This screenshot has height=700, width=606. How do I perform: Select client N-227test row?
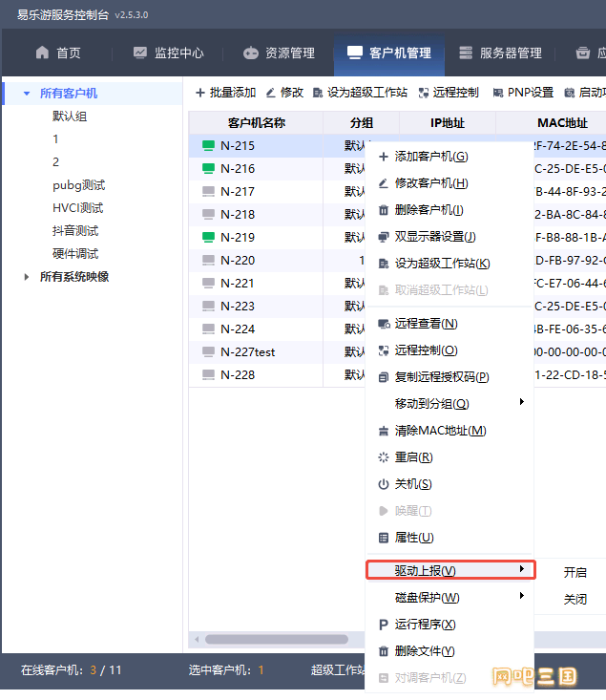[277, 351]
